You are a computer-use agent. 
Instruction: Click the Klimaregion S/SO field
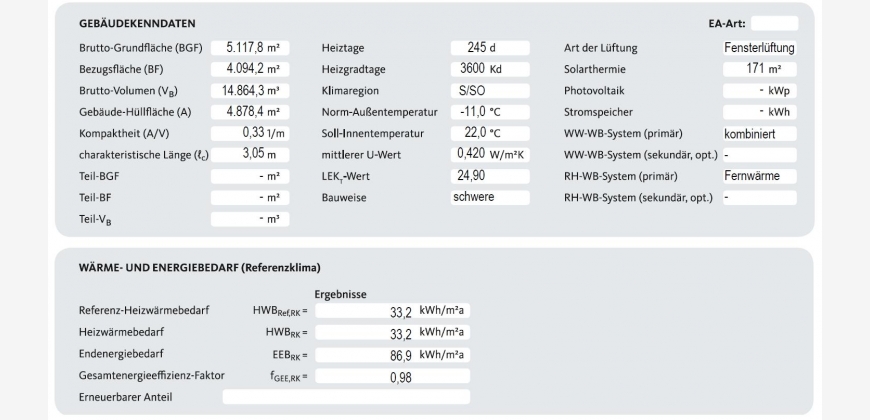490,91
